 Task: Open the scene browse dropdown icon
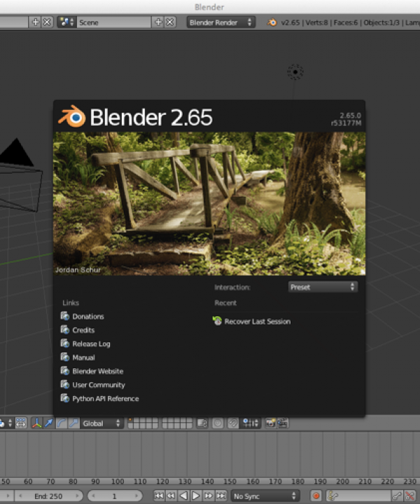66,22
